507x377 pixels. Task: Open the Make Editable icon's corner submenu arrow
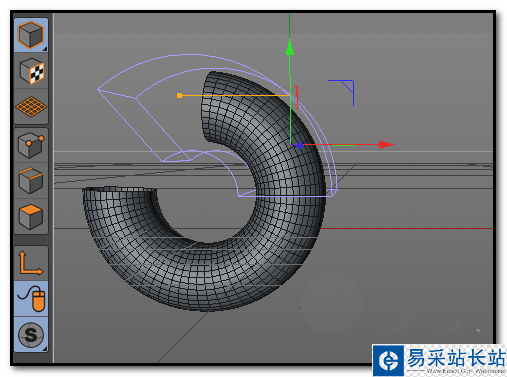coord(45,49)
